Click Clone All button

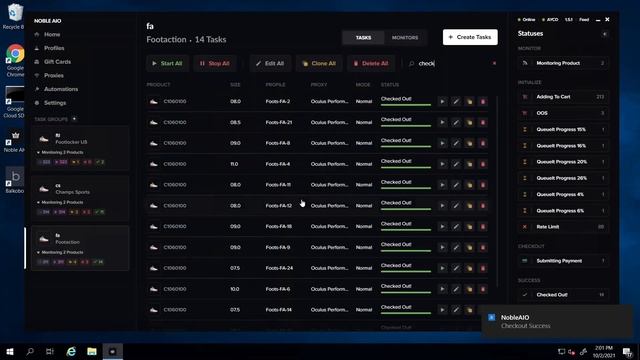point(319,63)
